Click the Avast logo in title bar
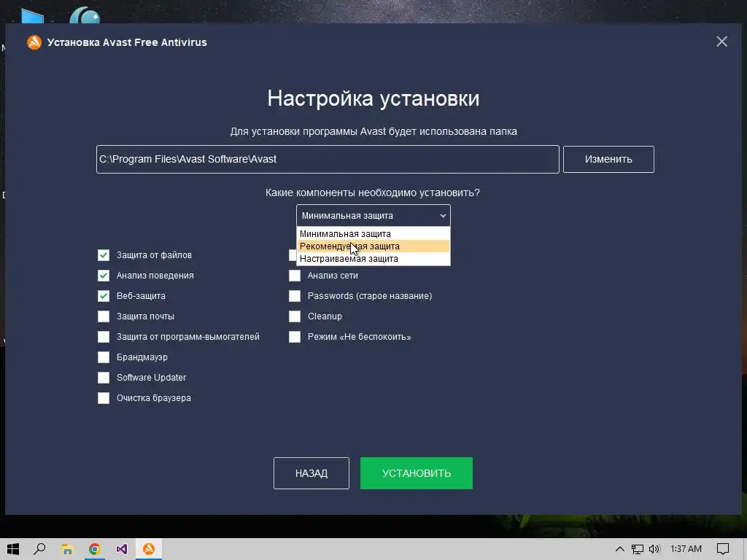The image size is (747, 560). [x=34, y=42]
